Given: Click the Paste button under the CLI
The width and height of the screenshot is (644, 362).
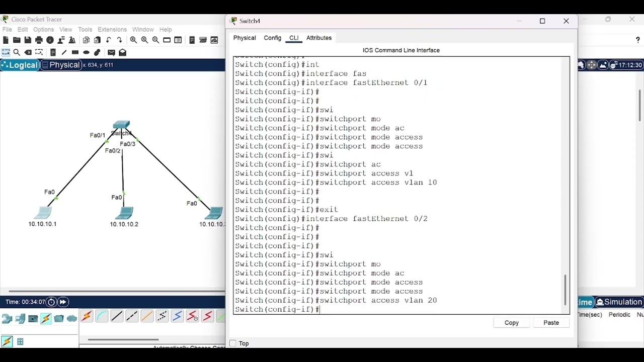Looking at the screenshot, I should point(551,323).
